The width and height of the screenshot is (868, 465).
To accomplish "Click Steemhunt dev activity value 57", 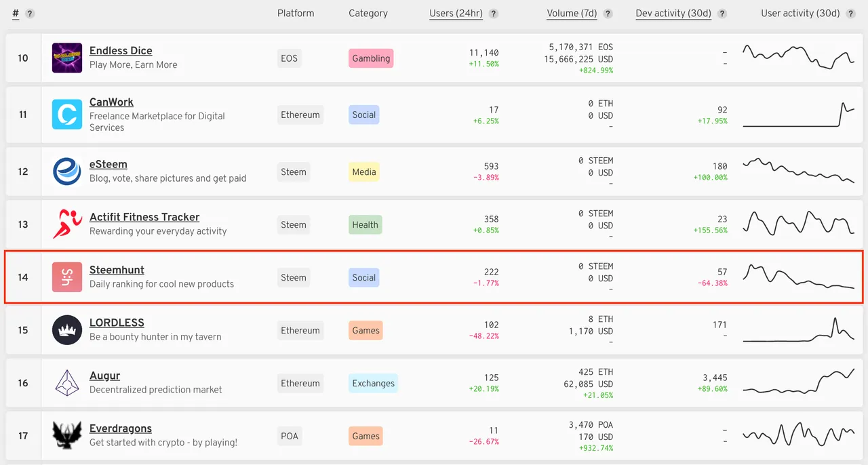I will (722, 272).
